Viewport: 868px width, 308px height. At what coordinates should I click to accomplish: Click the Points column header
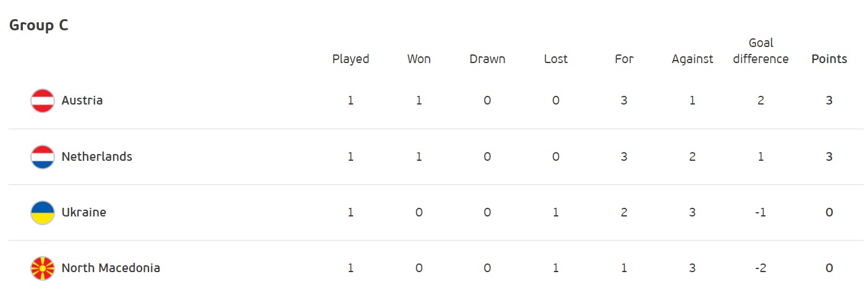pyautogui.click(x=829, y=59)
